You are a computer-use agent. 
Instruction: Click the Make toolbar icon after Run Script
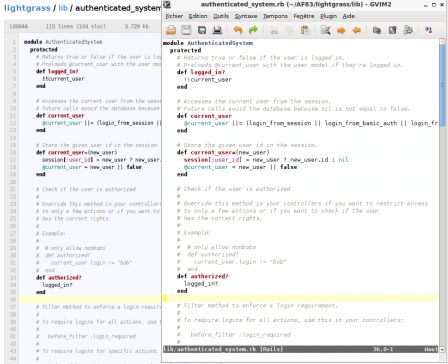[x=429, y=30]
